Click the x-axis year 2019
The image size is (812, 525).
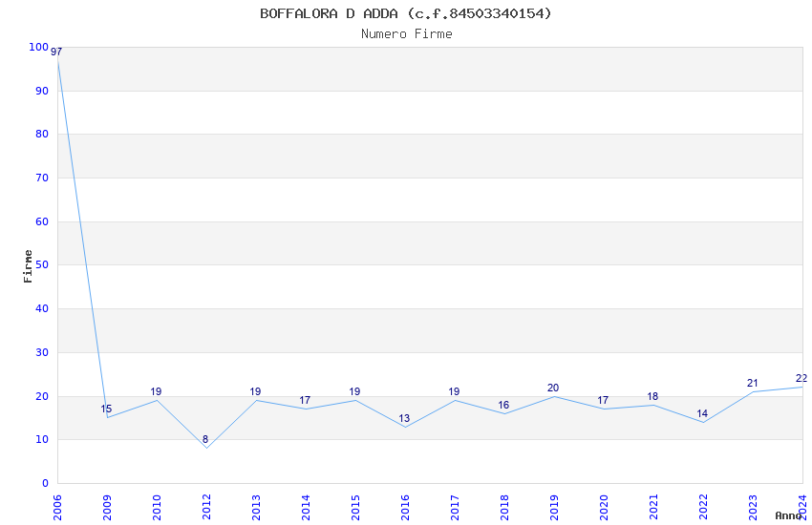point(554,507)
